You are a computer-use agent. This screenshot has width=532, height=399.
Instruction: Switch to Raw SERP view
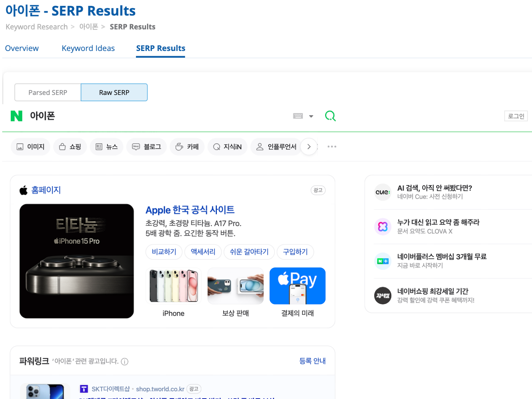(114, 92)
